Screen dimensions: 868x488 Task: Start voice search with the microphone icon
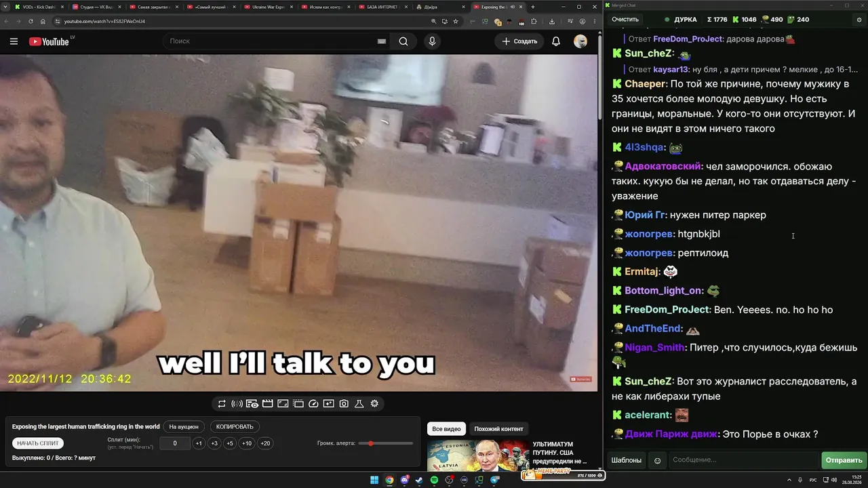[x=432, y=41]
